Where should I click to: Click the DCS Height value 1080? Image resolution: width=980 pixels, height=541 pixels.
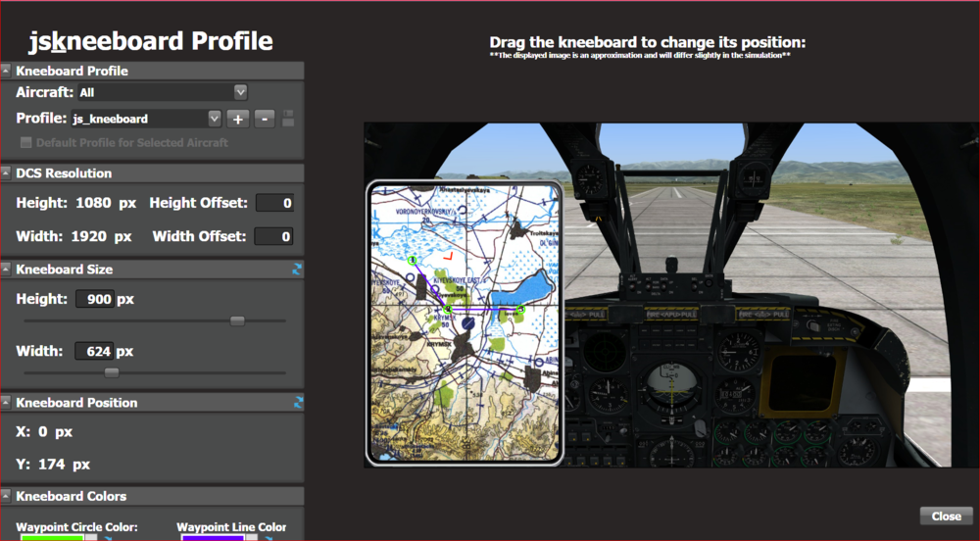tap(93, 203)
